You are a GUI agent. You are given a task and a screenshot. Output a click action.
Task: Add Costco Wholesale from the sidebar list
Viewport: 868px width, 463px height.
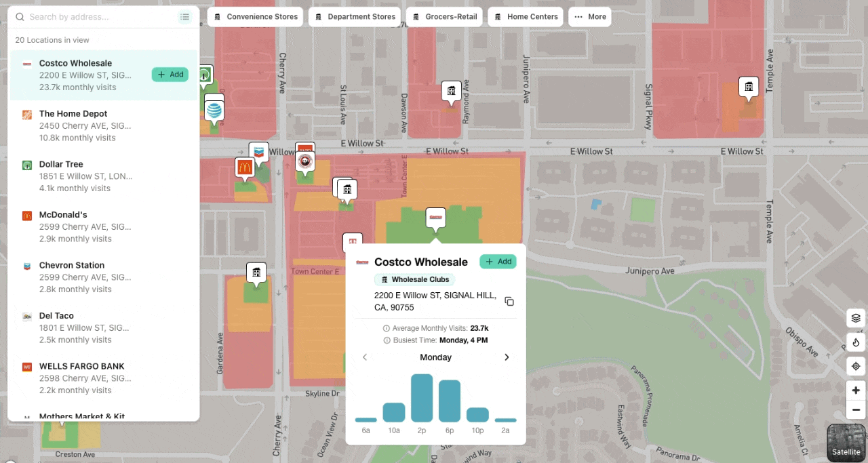coord(170,75)
